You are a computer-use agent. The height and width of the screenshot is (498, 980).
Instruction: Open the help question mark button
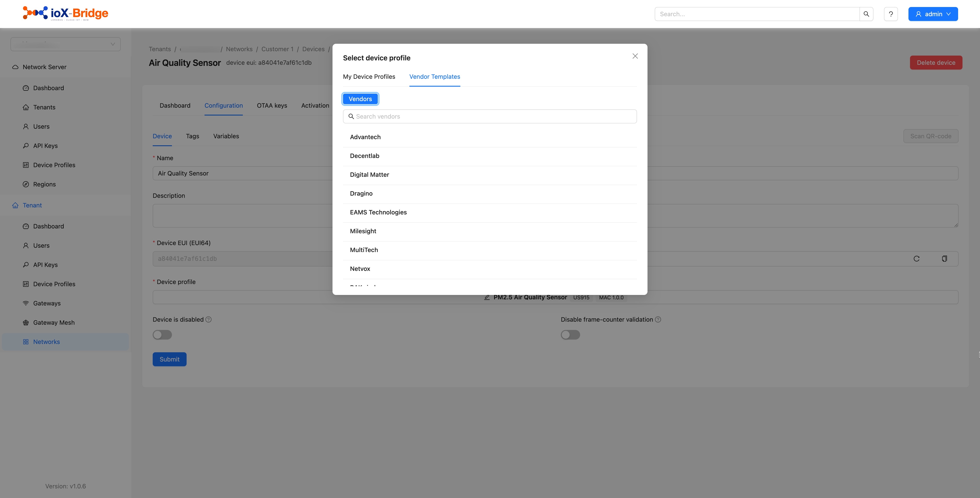pyautogui.click(x=891, y=14)
